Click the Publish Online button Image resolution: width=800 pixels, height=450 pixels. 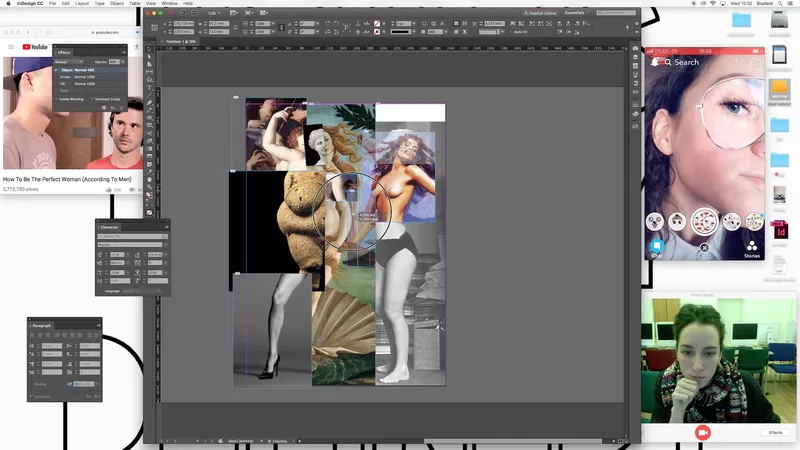point(540,13)
